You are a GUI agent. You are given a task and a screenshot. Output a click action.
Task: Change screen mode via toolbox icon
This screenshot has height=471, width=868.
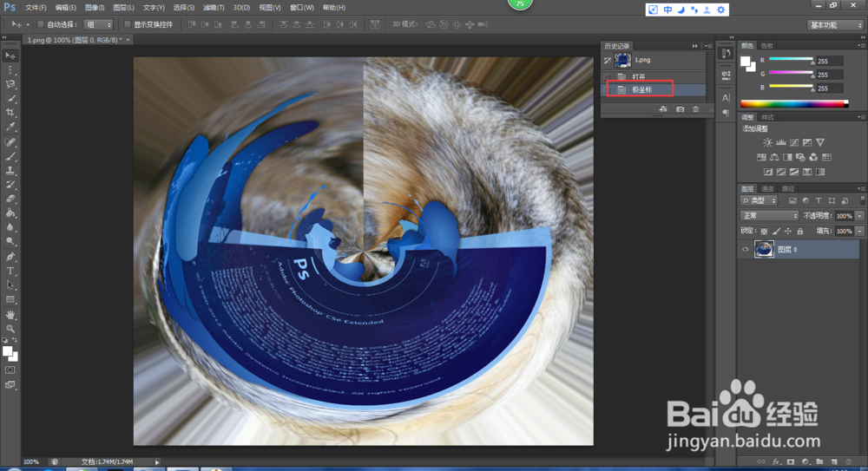10,384
